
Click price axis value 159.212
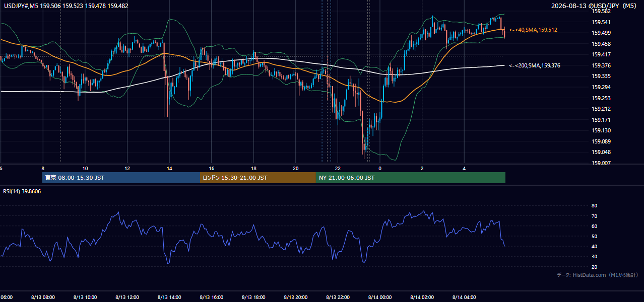coord(601,109)
